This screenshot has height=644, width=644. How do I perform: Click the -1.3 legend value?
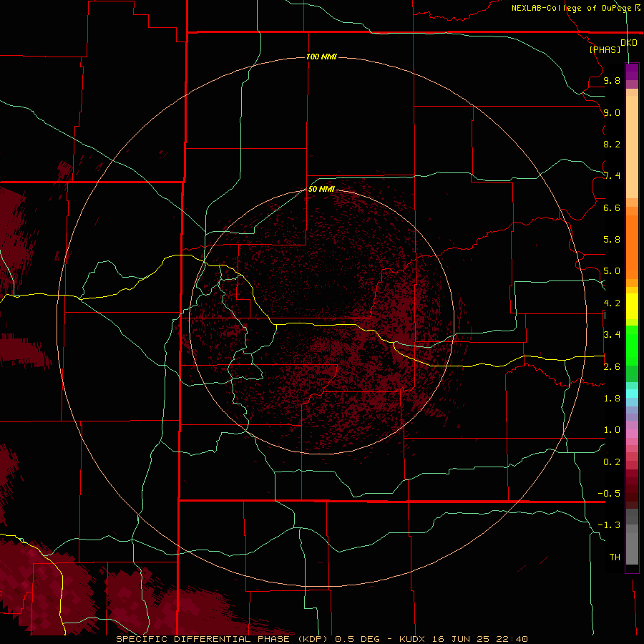pos(609,525)
